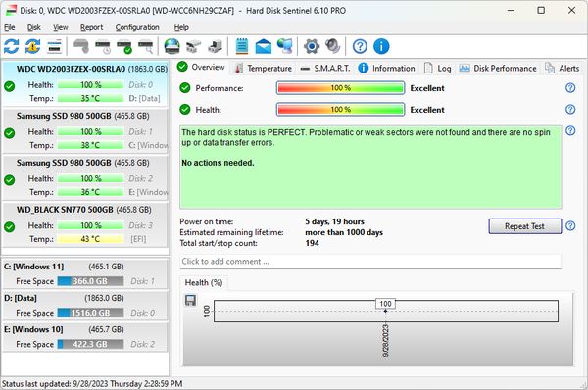Click "more than 1000 days" lifetime value
Image resolution: width=588 pixels, height=390 pixels.
click(344, 232)
